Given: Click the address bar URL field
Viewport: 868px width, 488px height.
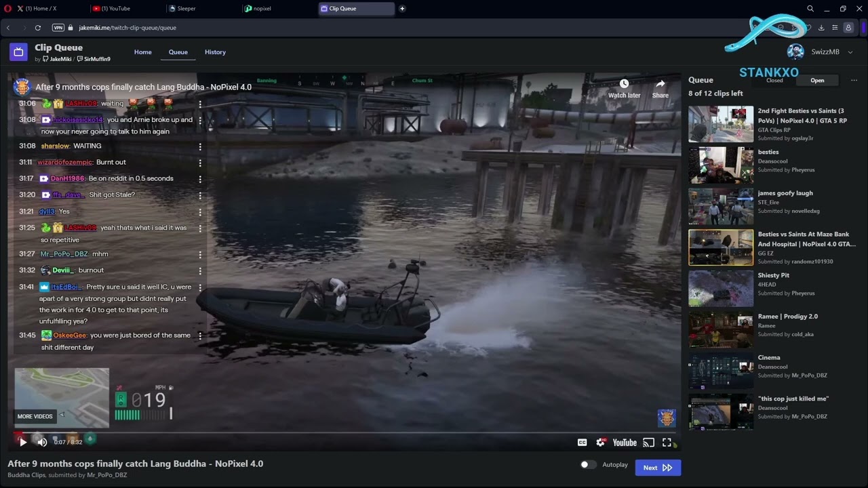Looking at the screenshot, I should point(407,28).
